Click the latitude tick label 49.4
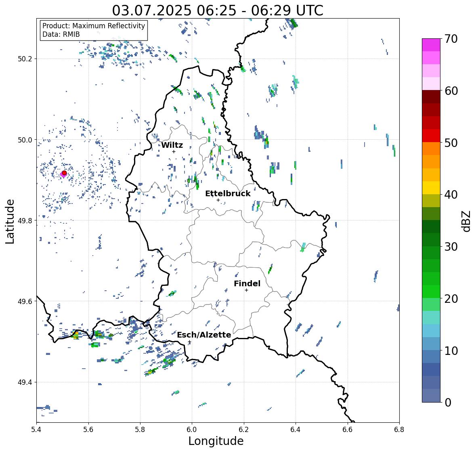The height and width of the screenshot is (451, 476). [x=25, y=382]
